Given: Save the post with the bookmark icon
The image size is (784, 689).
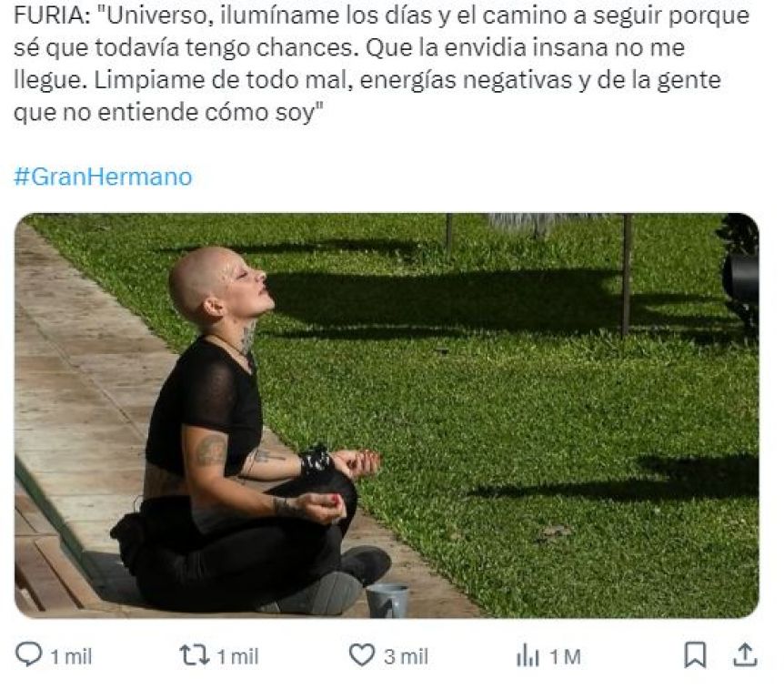Looking at the screenshot, I should point(695,655).
